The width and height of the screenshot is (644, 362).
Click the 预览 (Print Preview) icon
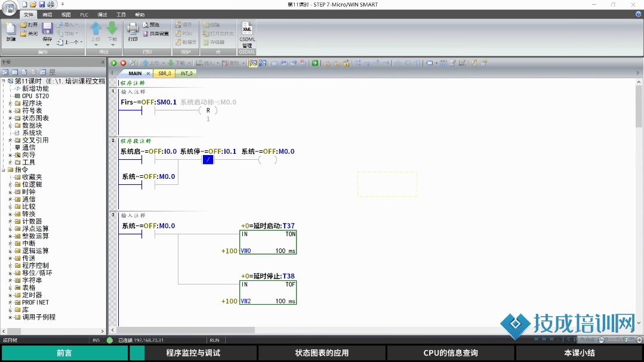click(x=151, y=25)
